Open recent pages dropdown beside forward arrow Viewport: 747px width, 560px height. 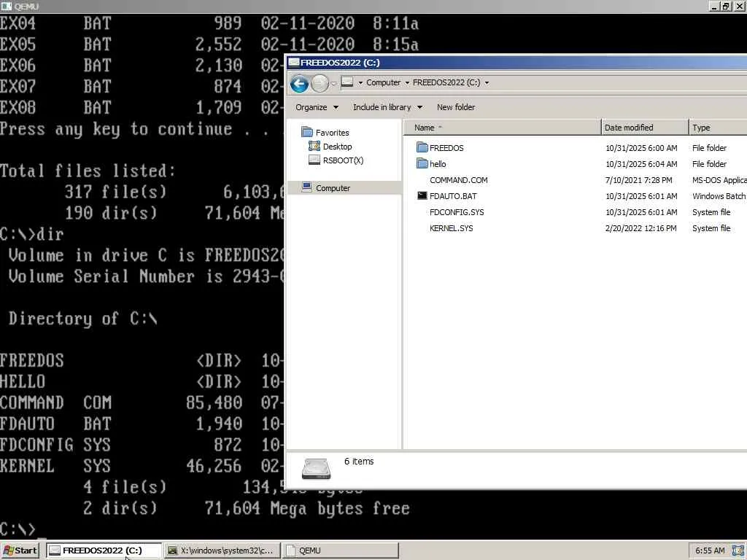(x=333, y=84)
